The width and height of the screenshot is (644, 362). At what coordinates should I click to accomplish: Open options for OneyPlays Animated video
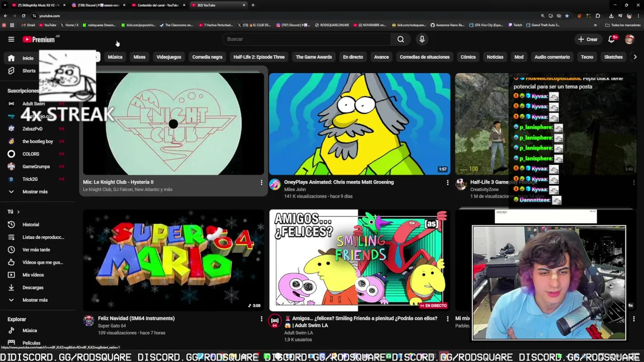(x=447, y=183)
